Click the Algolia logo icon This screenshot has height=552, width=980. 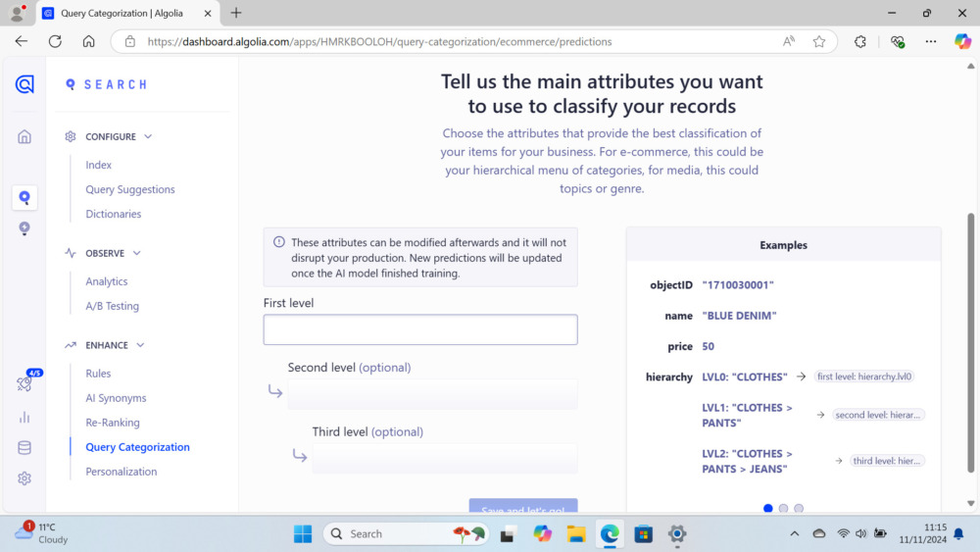tap(24, 83)
